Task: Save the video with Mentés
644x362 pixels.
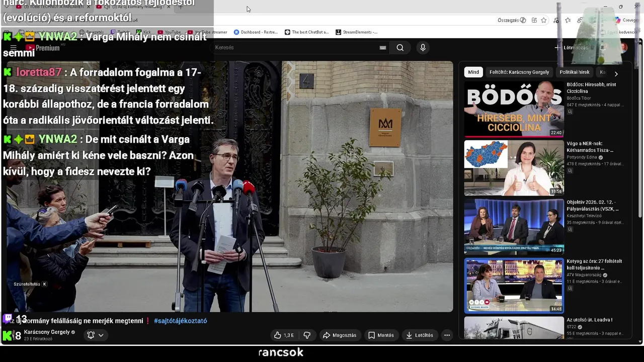Action: pyautogui.click(x=381, y=335)
